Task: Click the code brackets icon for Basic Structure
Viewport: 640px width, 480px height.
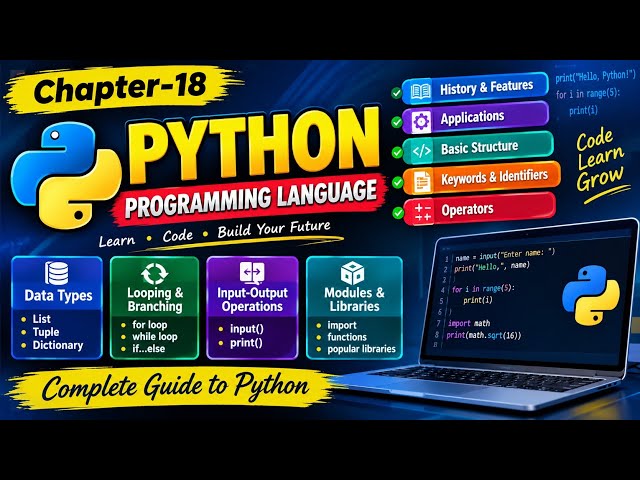Action: click(x=421, y=151)
